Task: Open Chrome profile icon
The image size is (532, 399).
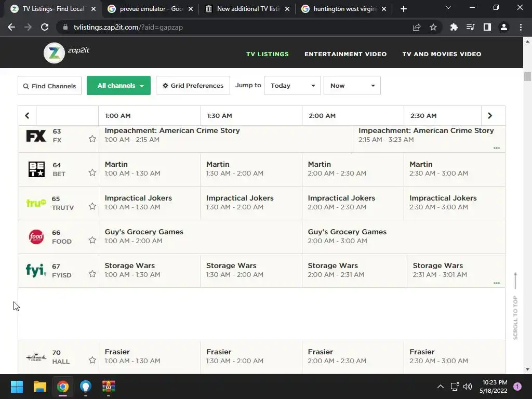Action: point(504,27)
